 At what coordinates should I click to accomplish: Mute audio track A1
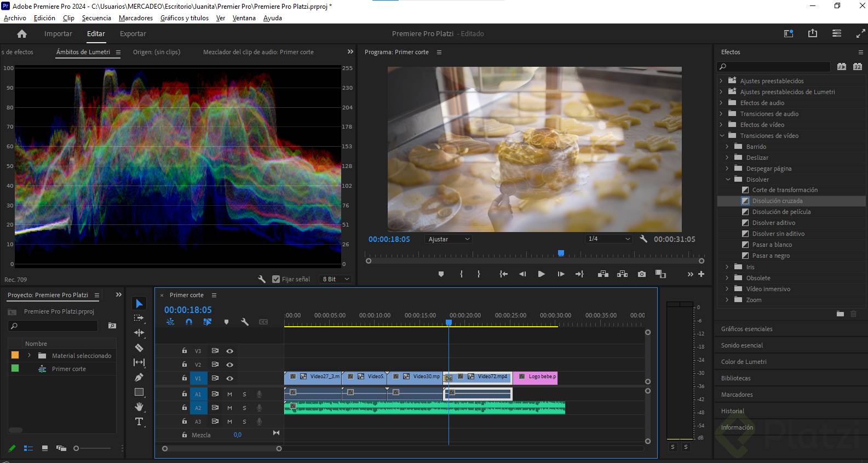point(230,394)
